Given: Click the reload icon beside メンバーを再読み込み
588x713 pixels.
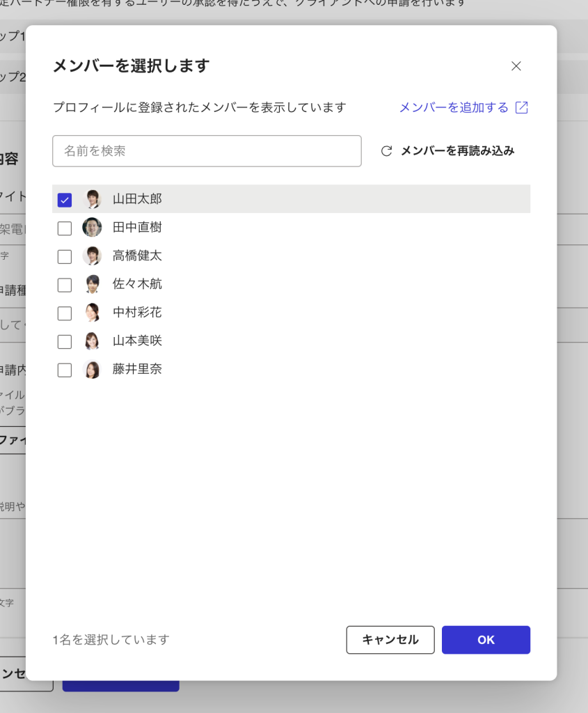Looking at the screenshot, I should [x=386, y=151].
